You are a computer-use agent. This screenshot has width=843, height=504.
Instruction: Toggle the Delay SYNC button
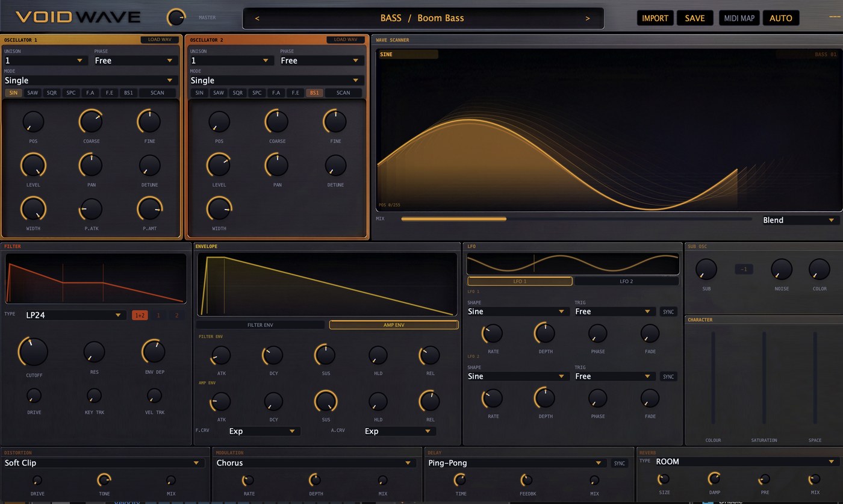[x=619, y=464]
